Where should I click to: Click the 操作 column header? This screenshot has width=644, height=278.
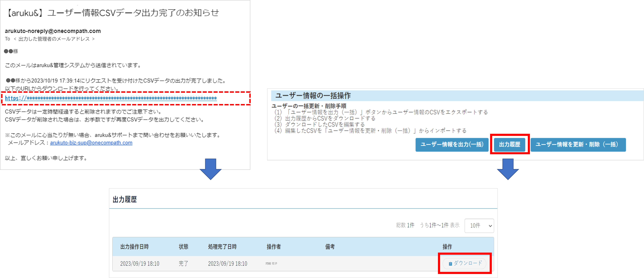447,247
